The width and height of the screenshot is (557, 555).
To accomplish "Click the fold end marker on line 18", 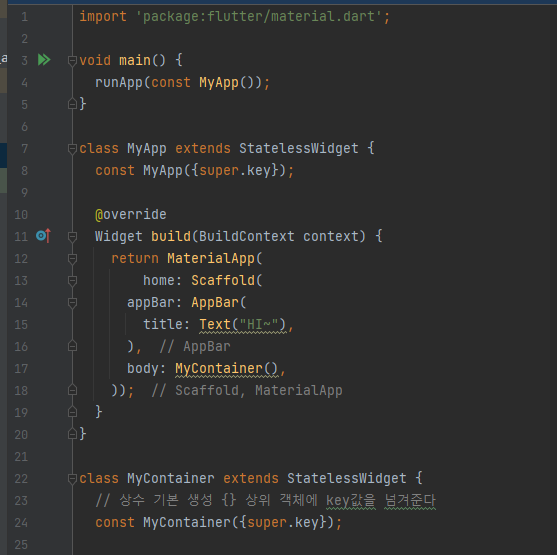I will tap(72, 390).
